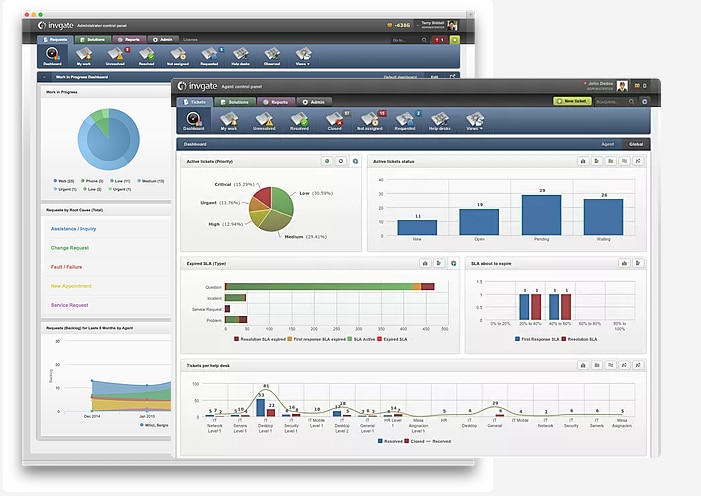Image resolution: width=701 pixels, height=496 pixels.
Task: Click horizontal bar icon on SLA about to expire
Action: 638,263
